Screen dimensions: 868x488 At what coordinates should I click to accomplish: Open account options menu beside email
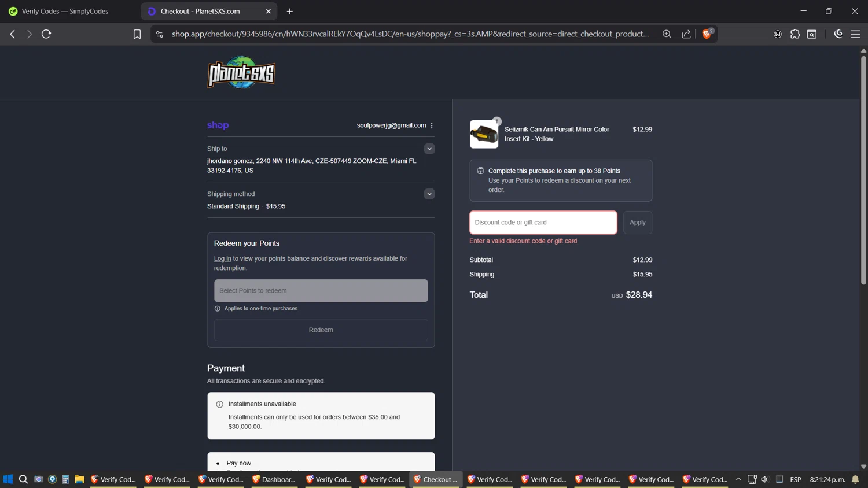coord(432,125)
